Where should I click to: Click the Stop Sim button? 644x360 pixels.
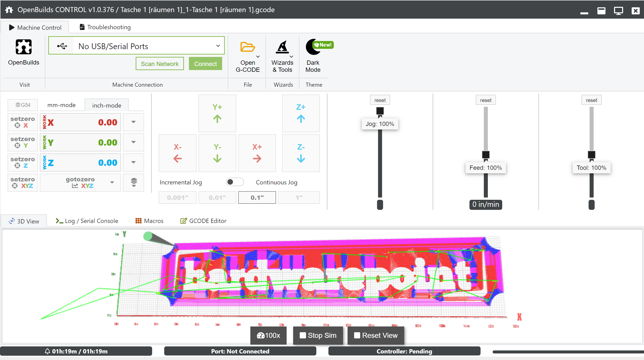318,335
